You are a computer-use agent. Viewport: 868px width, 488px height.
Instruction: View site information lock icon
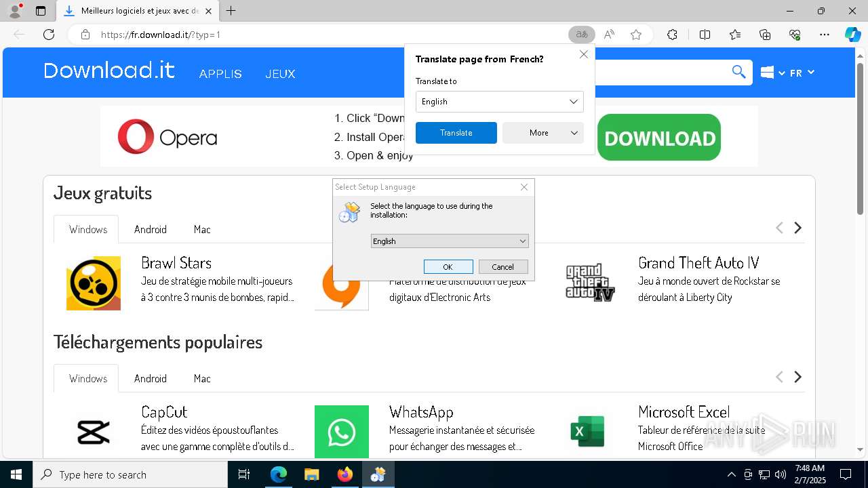click(85, 35)
